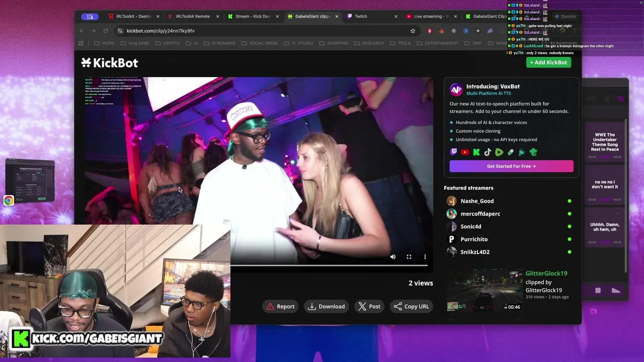The height and width of the screenshot is (362, 644).
Task: Go back using the browser back arrow
Action: click(82, 31)
